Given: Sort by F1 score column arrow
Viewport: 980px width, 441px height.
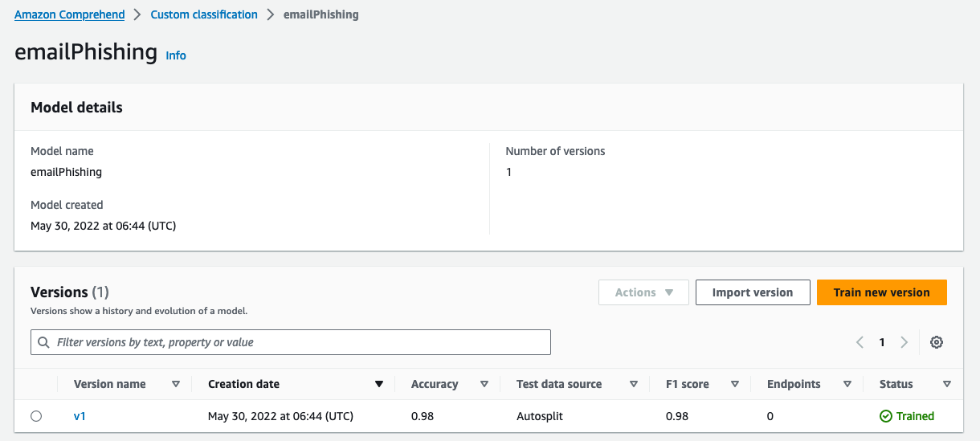Looking at the screenshot, I should pos(734,384).
